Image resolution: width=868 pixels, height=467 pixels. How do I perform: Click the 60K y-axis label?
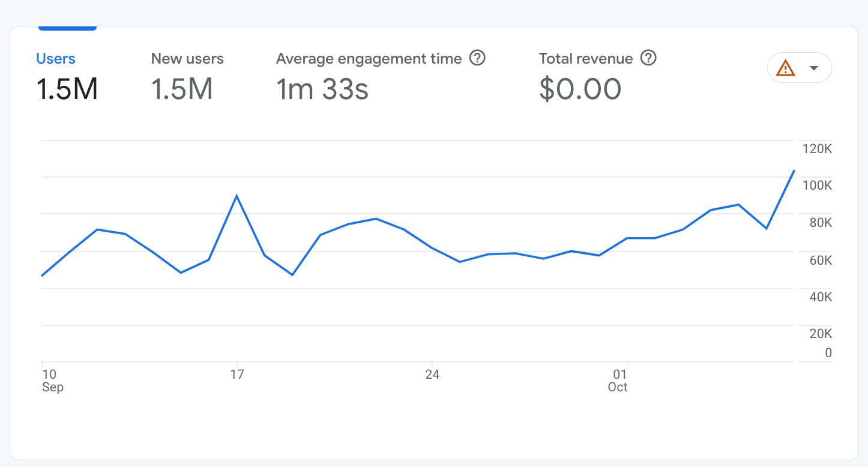(x=820, y=261)
